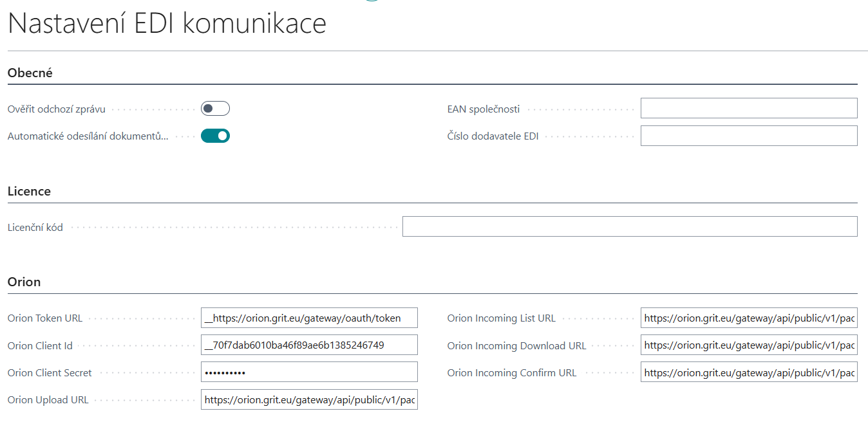Click the Orion Upload URL input box
Viewport: 868px width, 429px height.
(x=309, y=399)
